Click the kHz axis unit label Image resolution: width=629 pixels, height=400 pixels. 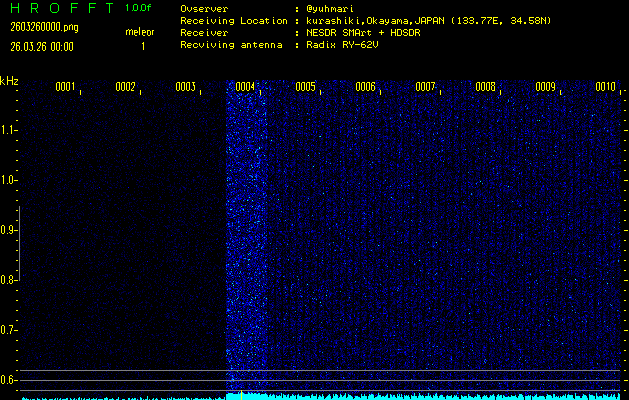click(x=9, y=81)
